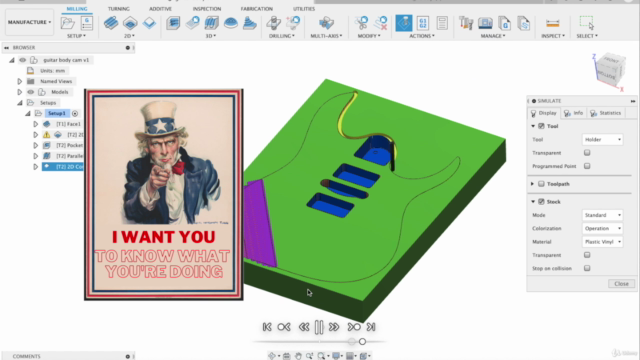This screenshot has width=640, height=360.
Task: Switch to the Statistics tab in Simulate
Action: point(606,113)
